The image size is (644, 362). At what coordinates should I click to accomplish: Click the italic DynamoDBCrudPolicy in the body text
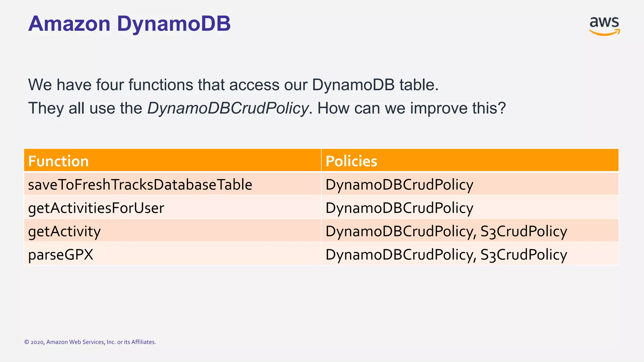tap(228, 108)
